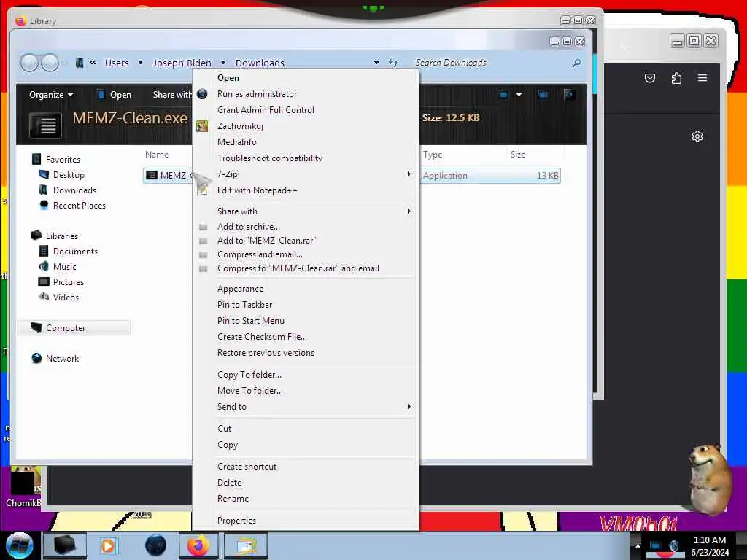The image size is (747, 560).
Task: Expand the Share with submenu in context menu
Action: (306, 211)
